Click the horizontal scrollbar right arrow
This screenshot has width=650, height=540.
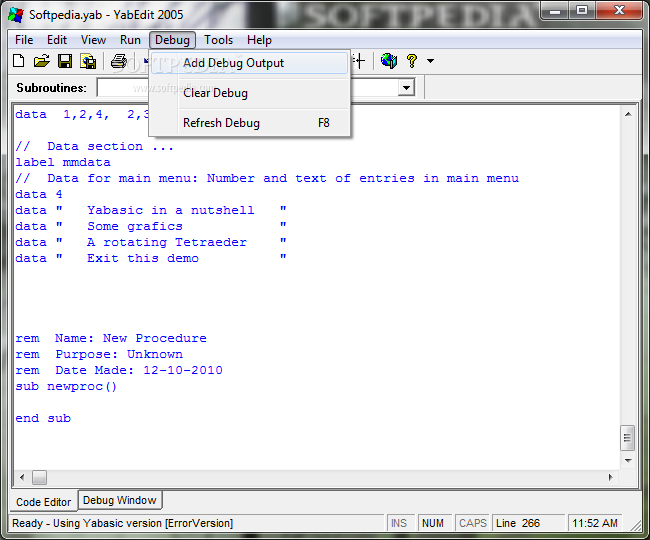pyautogui.click(x=611, y=477)
